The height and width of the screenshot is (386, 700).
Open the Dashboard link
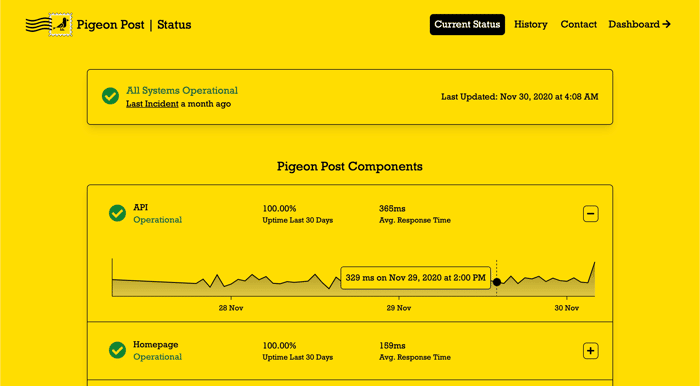639,25
